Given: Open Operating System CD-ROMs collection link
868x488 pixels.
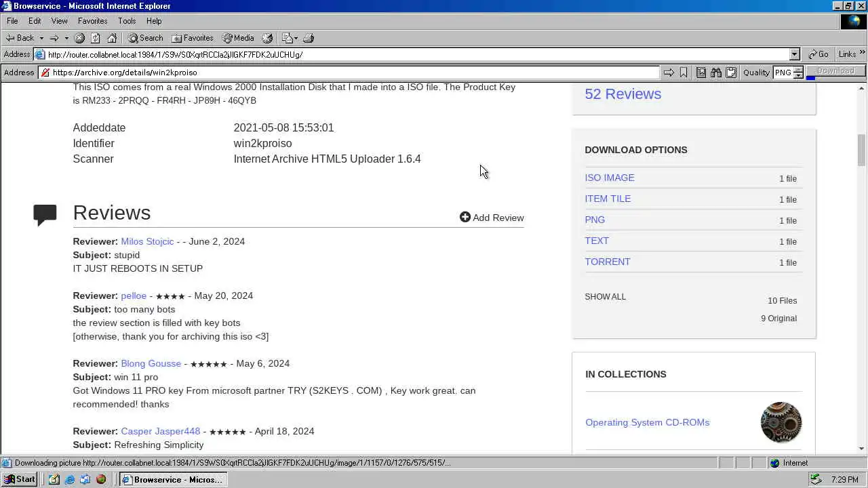Looking at the screenshot, I should click(x=648, y=422).
